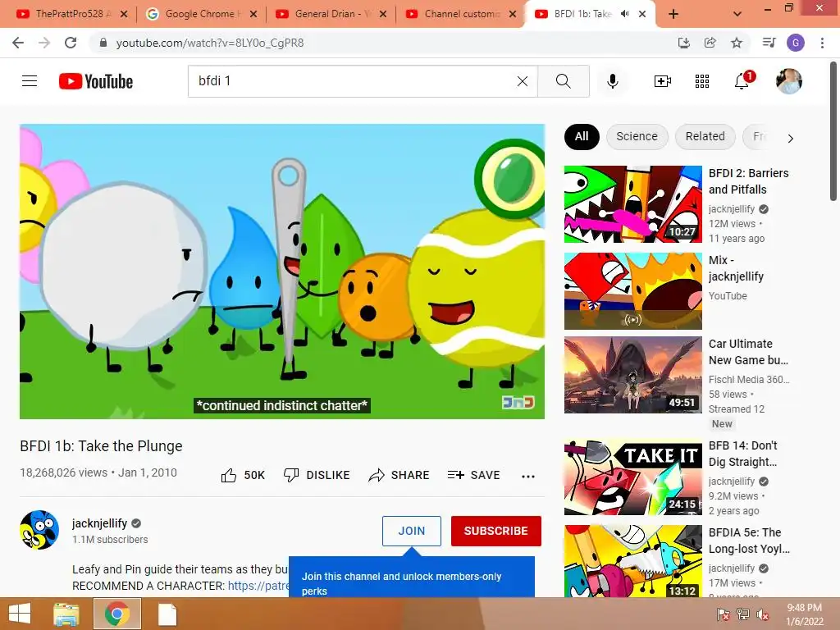
Task: Click the BFDI 2: Barriers and Pitfalls title
Action: 748,181
